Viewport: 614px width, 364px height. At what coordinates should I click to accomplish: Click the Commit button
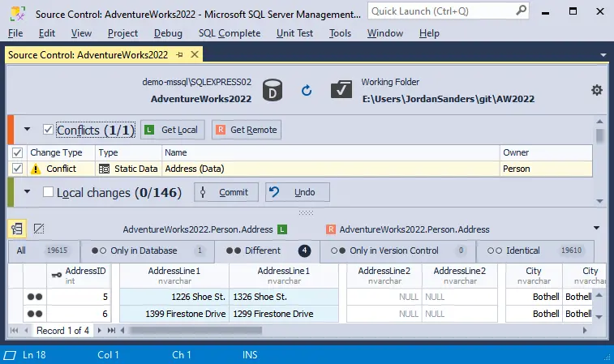[226, 192]
